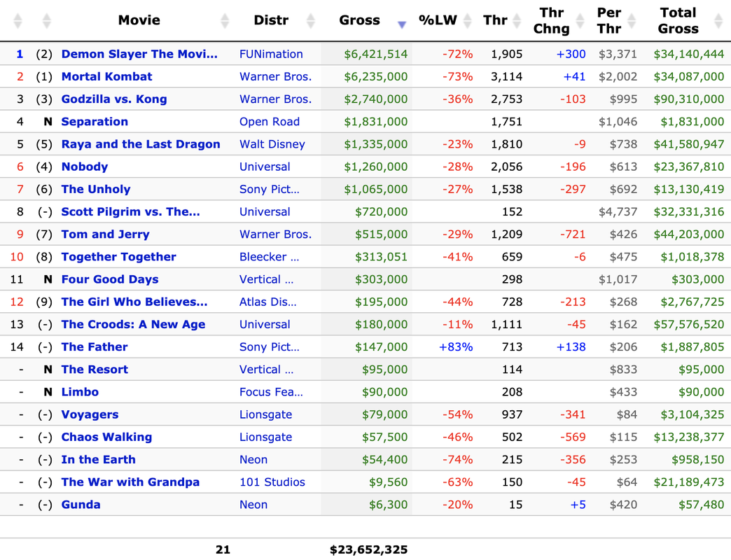This screenshot has width=731, height=560.
Task: Open Focus Fea... distributor link
Action: pos(272,392)
